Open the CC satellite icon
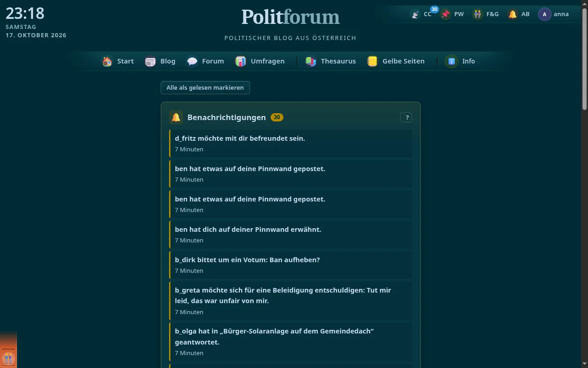 pyautogui.click(x=415, y=14)
